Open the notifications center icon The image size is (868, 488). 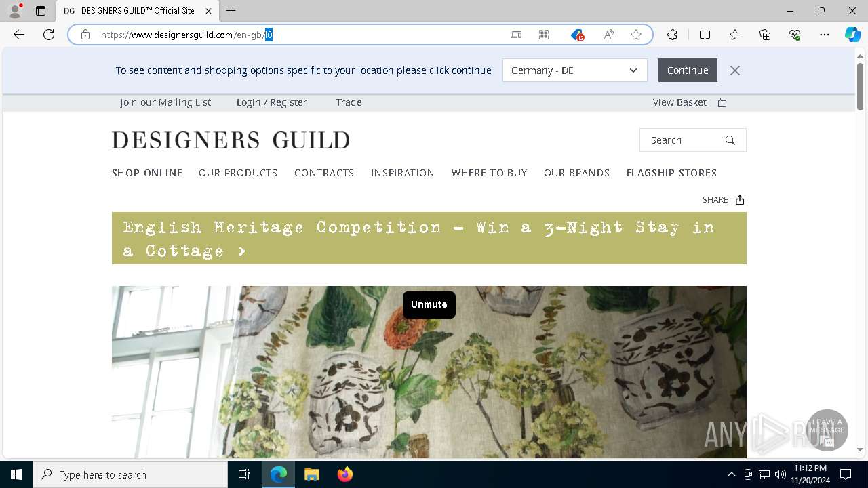coord(846,474)
